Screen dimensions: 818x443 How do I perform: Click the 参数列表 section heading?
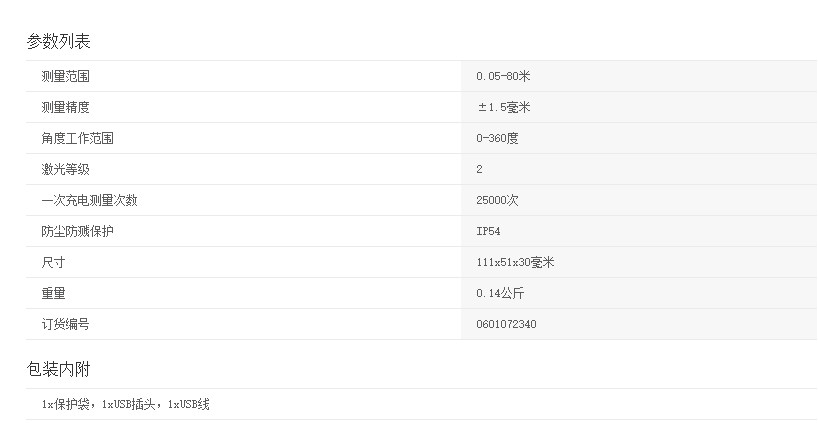click(x=59, y=41)
